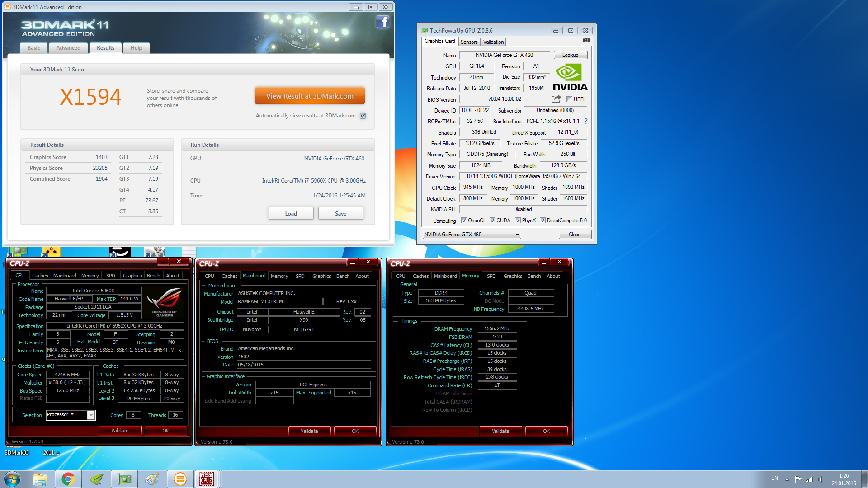Open the Sensors tab in GPU-Z
The image size is (868, 488).
pyautogui.click(x=469, y=42)
